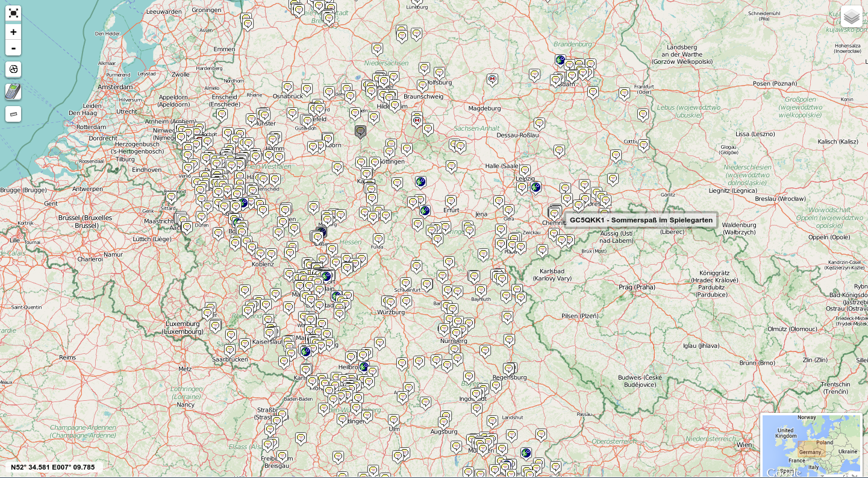Click the red M marker near Wolfsburg
This screenshot has height=478, width=868.
click(x=416, y=121)
